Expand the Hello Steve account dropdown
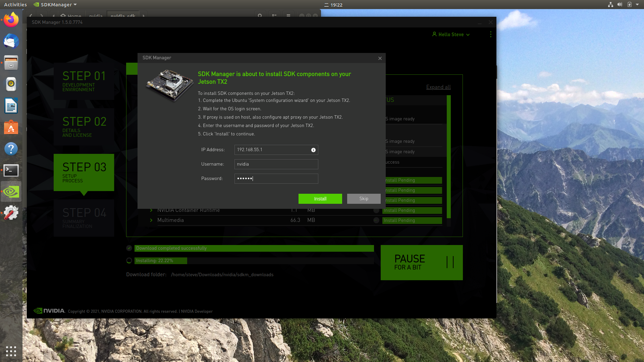Screen dimensions: 644x362 pyautogui.click(x=468, y=35)
